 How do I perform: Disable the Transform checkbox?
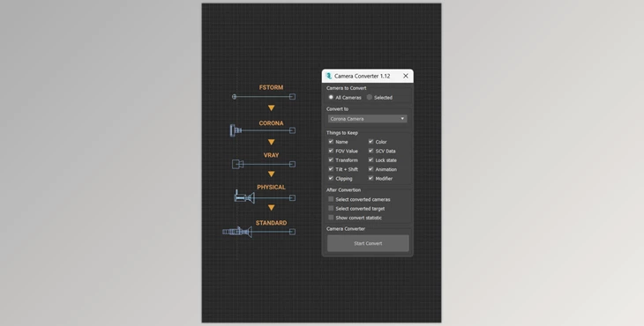pos(331,160)
